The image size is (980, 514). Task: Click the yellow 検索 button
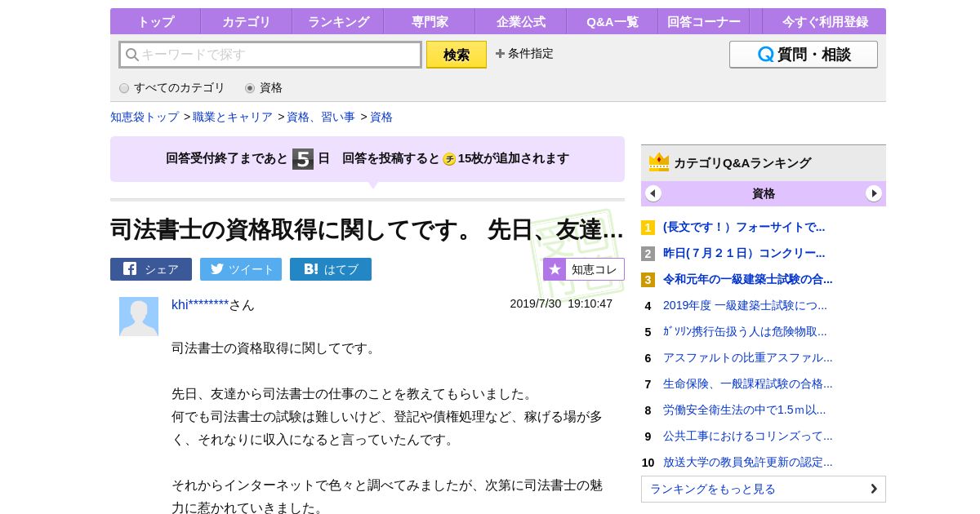pyautogui.click(x=457, y=55)
